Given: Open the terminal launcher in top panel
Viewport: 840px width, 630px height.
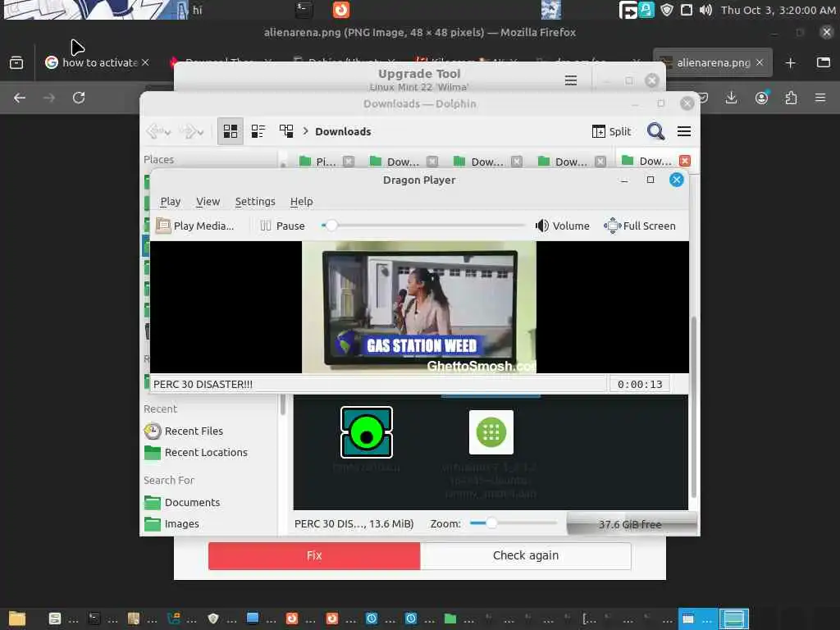Looking at the screenshot, I should 304,10.
